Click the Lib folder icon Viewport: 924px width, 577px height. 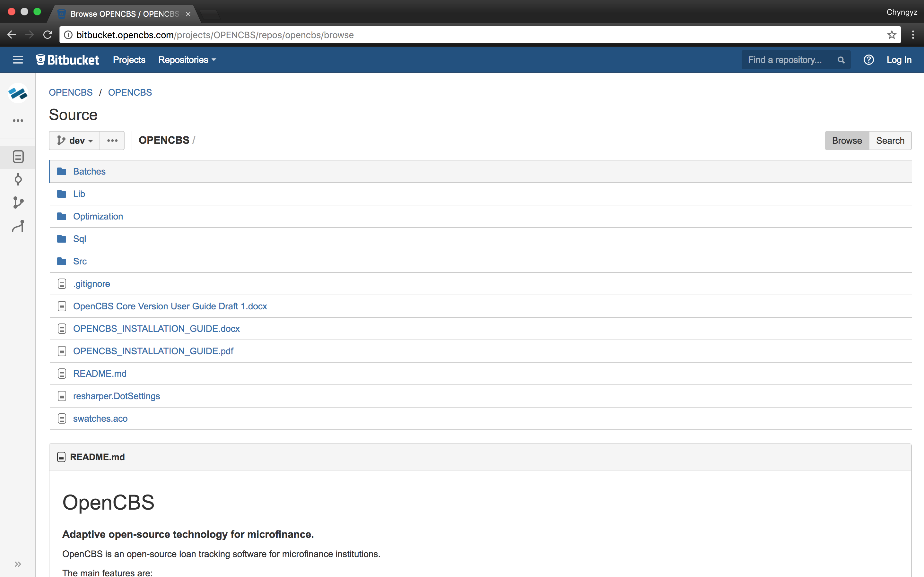[61, 194]
